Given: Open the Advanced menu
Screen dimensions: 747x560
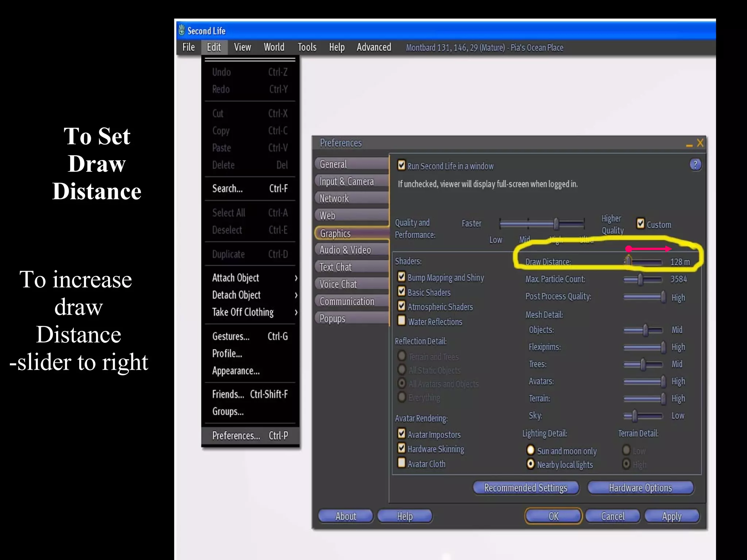Looking at the screenshot, I should point(374,47).
